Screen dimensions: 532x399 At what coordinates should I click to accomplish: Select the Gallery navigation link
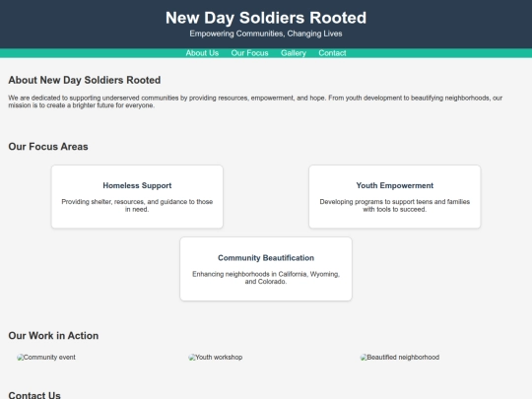coord(294,53)
